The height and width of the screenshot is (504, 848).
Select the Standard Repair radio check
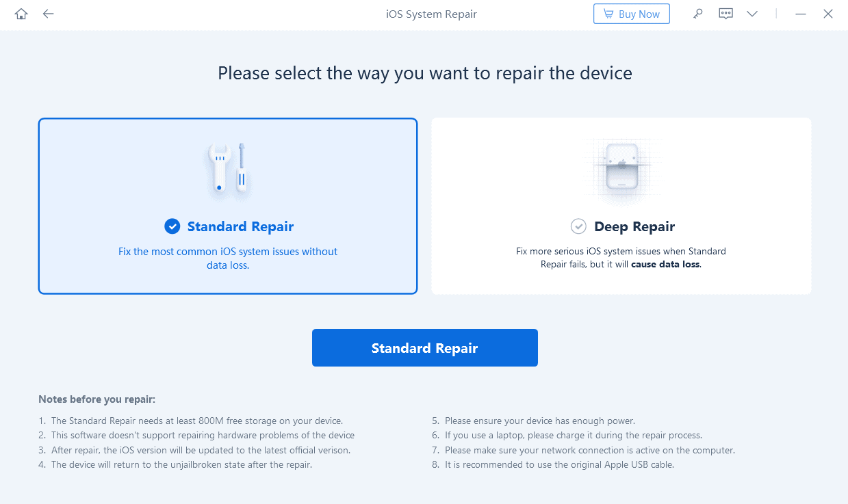point(172,226)
